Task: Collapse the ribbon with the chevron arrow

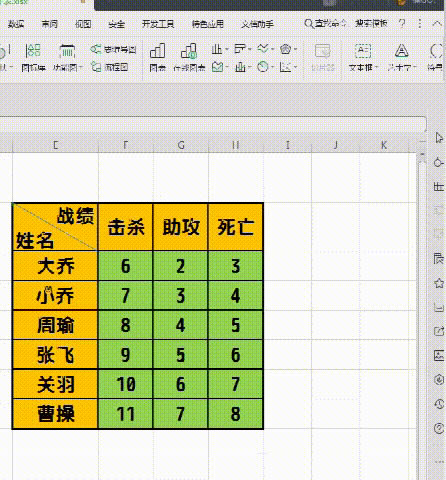Action: (437, 23)
